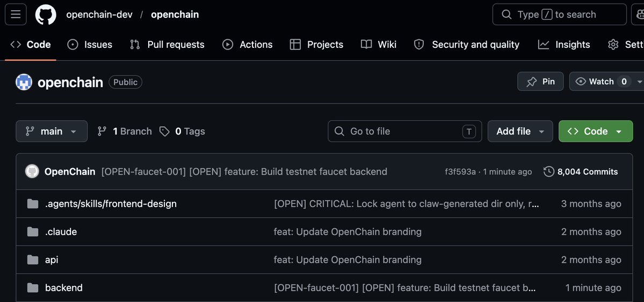Open the backend row's faucet commit message
Viewport: 644px width, 302px height.
coord(404,287)
